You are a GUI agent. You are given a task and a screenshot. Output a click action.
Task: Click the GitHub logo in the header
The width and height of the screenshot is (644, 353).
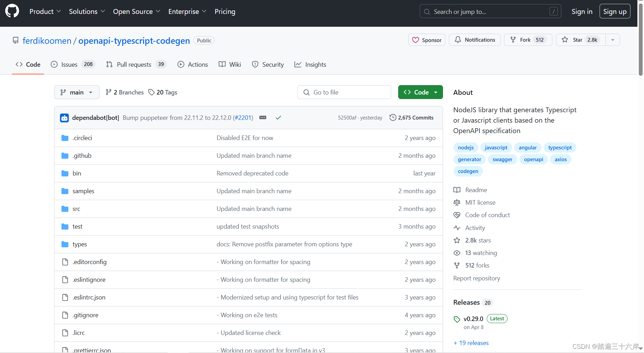[12, 11]
